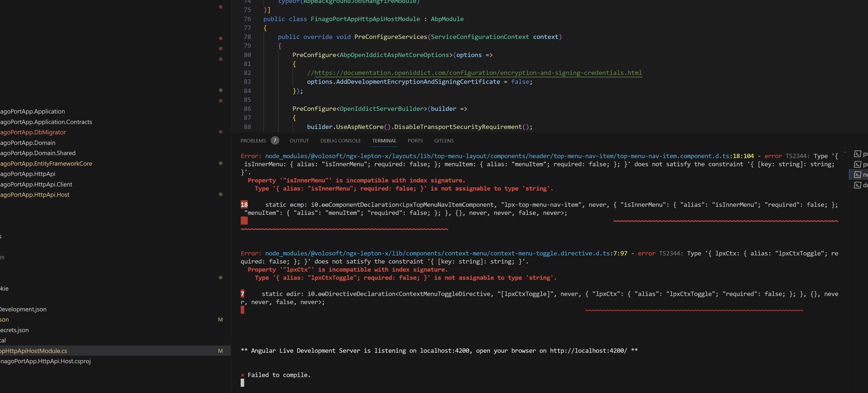868x393 pixels.
Task: Open the DEBUG CONSOLE tab
Action: coord(340,141)
